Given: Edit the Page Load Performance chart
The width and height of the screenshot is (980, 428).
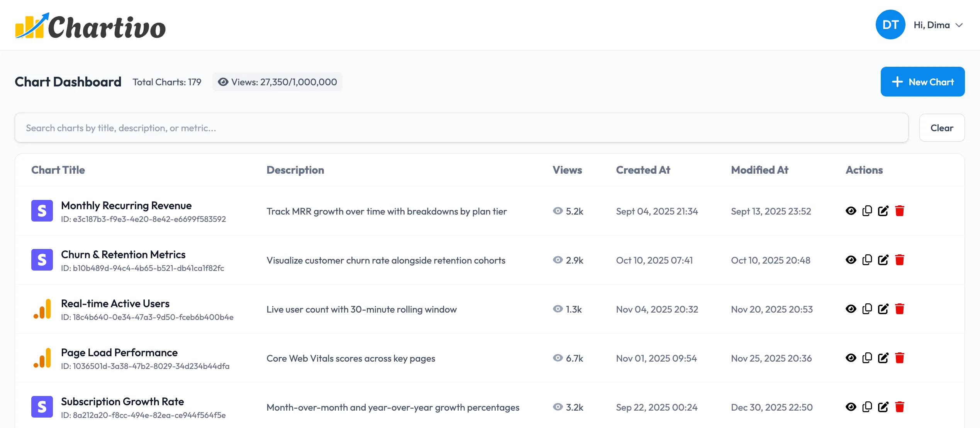Looking at the screenshot, I should pos(884,358).
